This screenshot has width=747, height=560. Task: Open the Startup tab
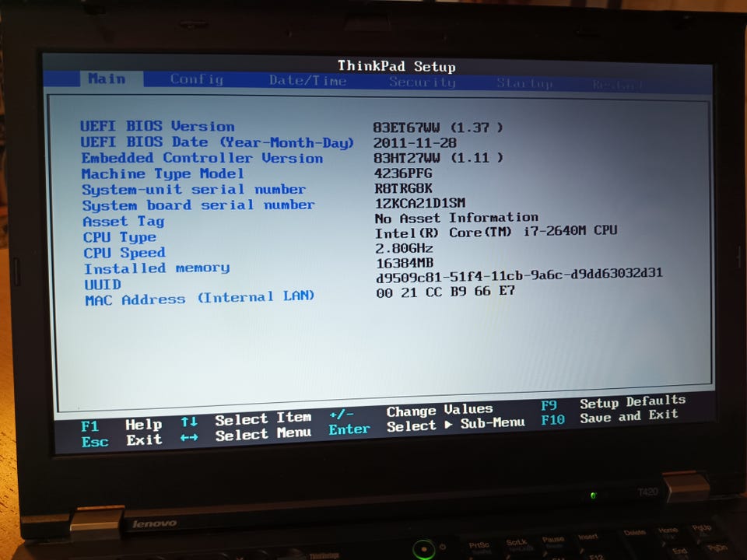524,83
